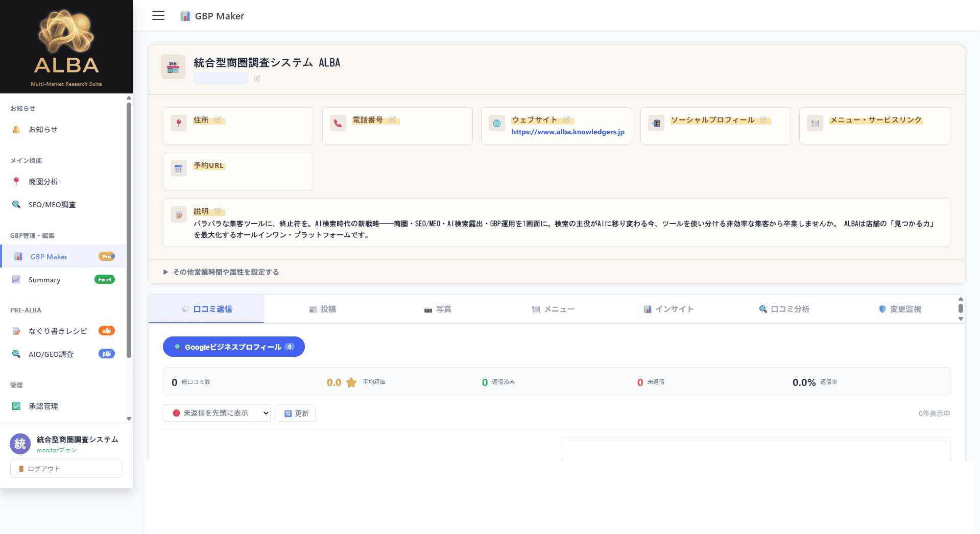The height and width of the screenshot is (534, 980).
Task: Click the 商圏分析 pin icon in sidebar
Action: (x=16, y=181)
